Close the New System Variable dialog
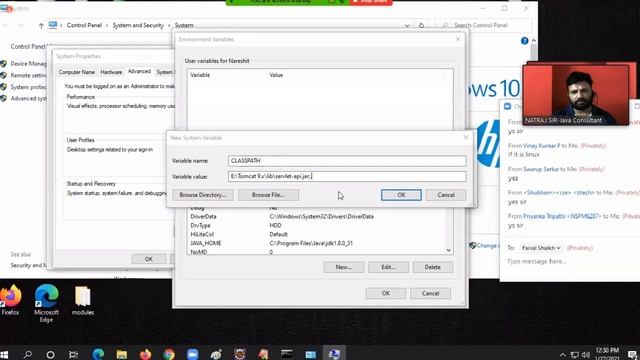This screenshot has width=640, height=360. (x=466, y=138)
